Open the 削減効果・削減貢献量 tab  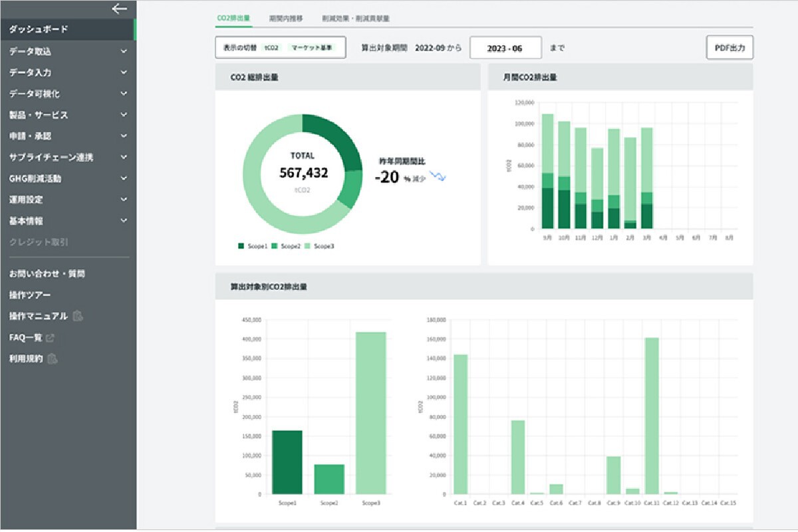355,19
